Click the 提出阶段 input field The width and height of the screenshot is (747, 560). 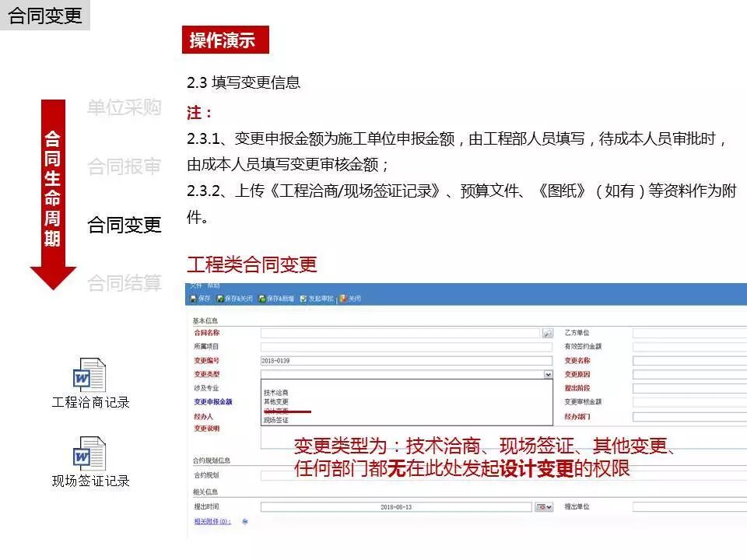coord(690,388)
